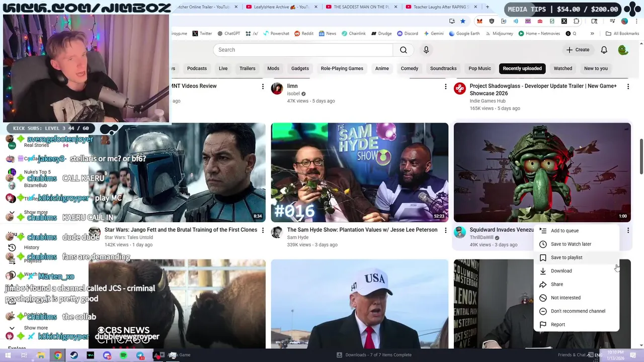The image size is (644, 362).
Task: Click into YouTube search field
Action: point(303,50)
